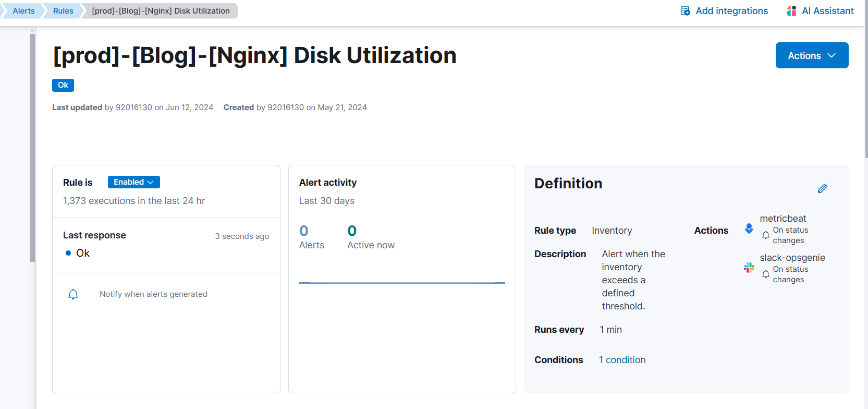
Task: Click the notification bell icon
Action: (x=73, y=294)
